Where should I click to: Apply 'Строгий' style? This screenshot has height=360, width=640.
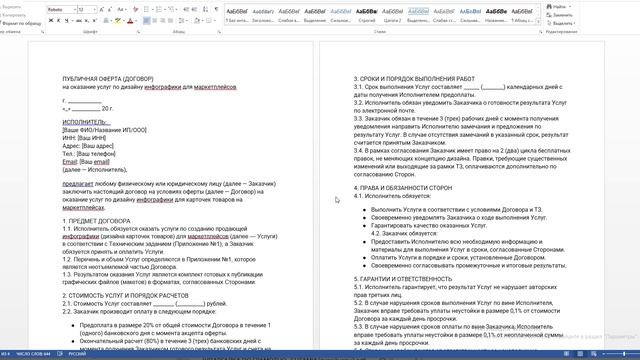click(x=367, y=15)
